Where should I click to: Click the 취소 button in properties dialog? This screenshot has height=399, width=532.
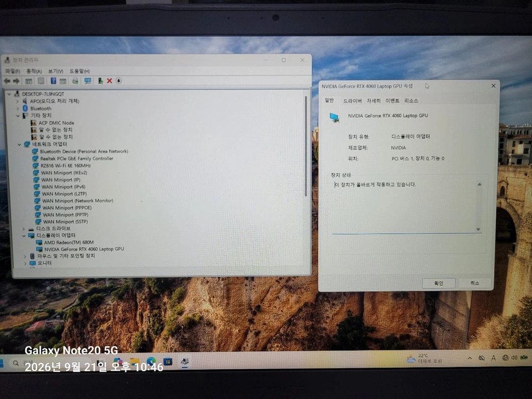point(475,283)
